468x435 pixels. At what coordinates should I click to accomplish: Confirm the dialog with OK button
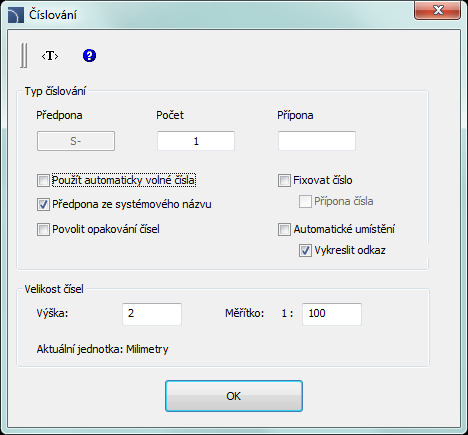coord(234,396)
